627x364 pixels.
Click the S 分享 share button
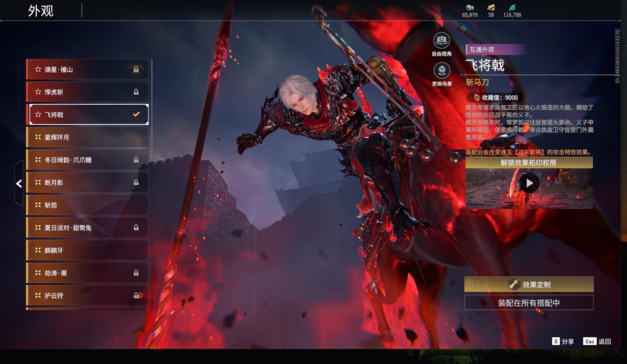tap(563, 341)
